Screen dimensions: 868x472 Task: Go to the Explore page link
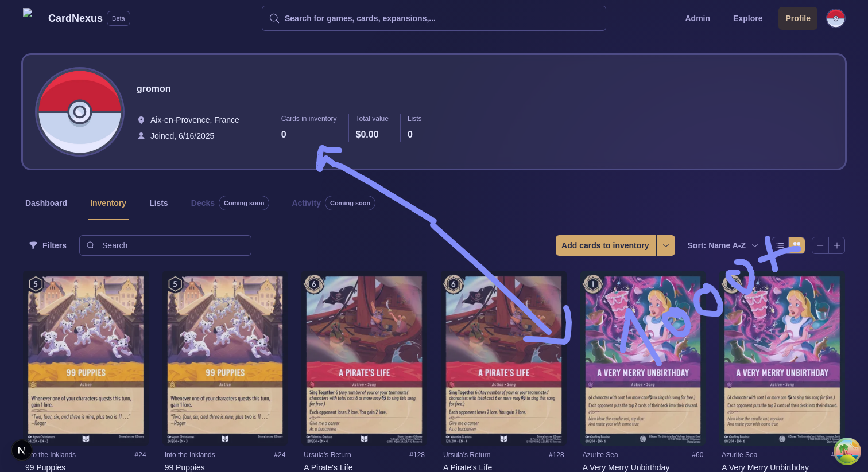pos(747,18)
